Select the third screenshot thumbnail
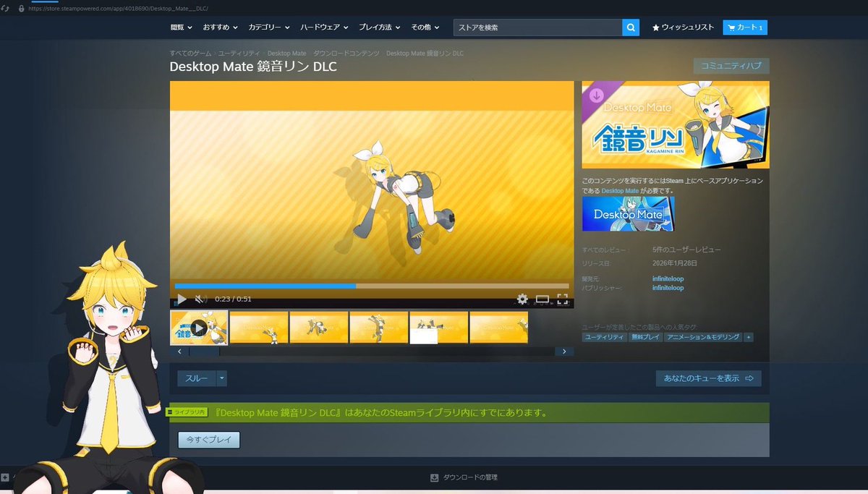868x494 pixels. tap(319, 328)
